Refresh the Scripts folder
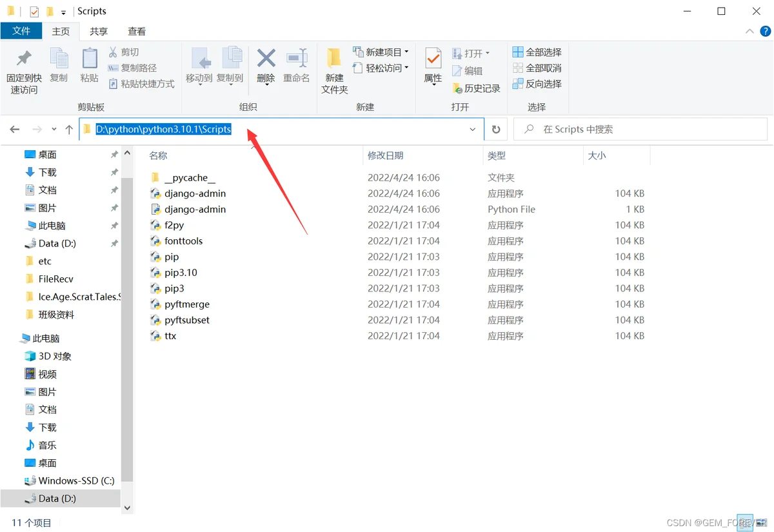Viewport: 774px width, 532px height. (x=496, y=130)
